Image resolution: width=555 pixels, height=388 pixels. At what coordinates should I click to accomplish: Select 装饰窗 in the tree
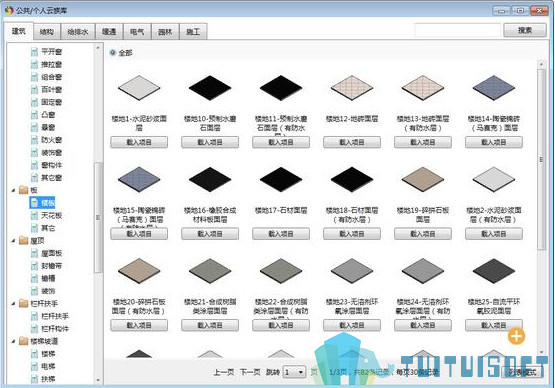point(52,153)
